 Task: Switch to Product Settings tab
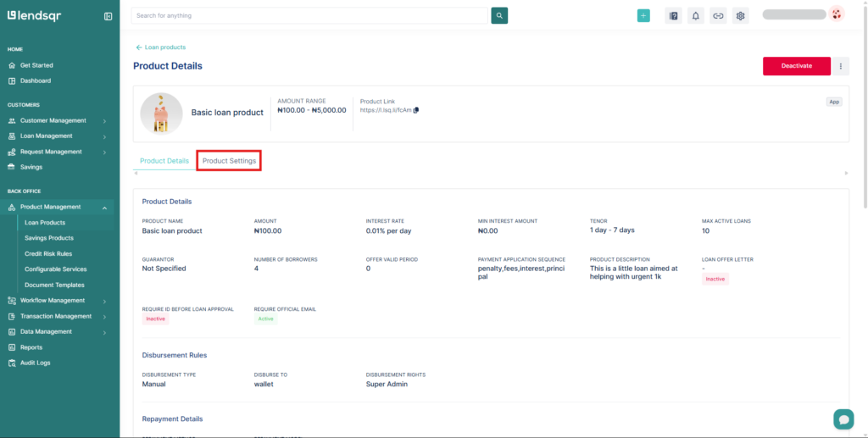[229, 161]
